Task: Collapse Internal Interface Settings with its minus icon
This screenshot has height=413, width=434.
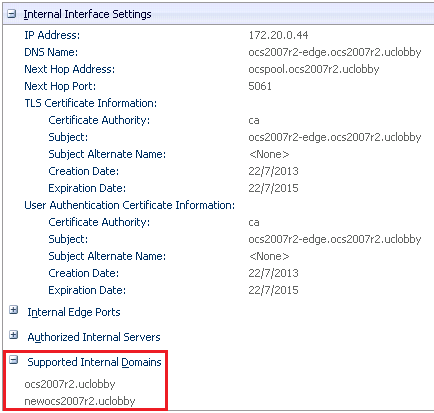Action: point(12,14)
